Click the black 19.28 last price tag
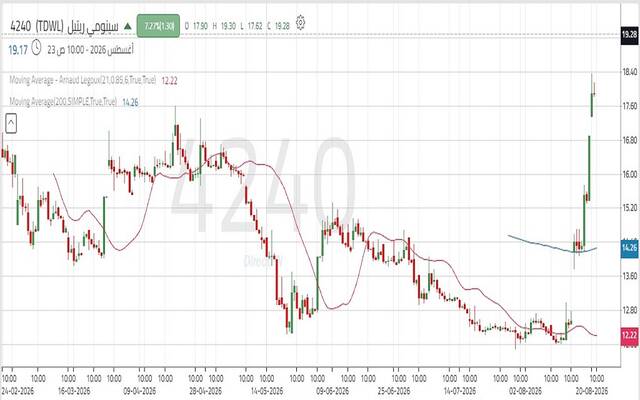 629,34
